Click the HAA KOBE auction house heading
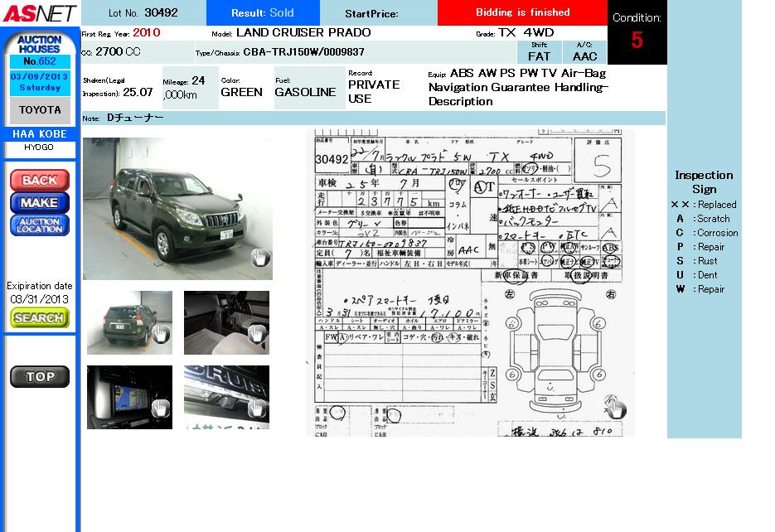 tap(40, 134)
